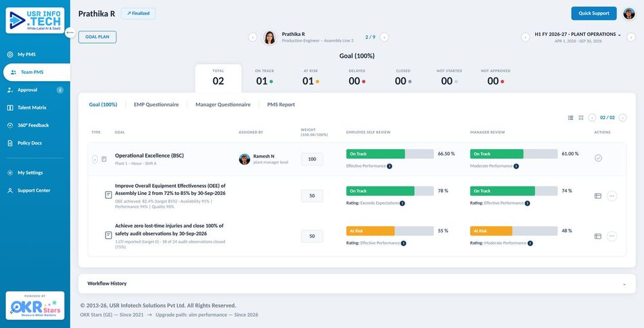
Task: Click the USR Info Tech logo
Action: pyautogui.click(x=35, y=20)
